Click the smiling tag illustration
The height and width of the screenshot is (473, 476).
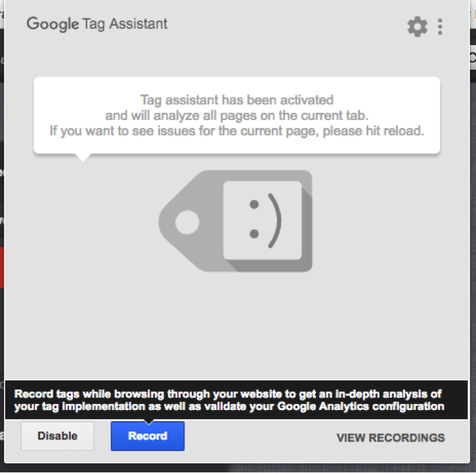[x=236, y=221]
